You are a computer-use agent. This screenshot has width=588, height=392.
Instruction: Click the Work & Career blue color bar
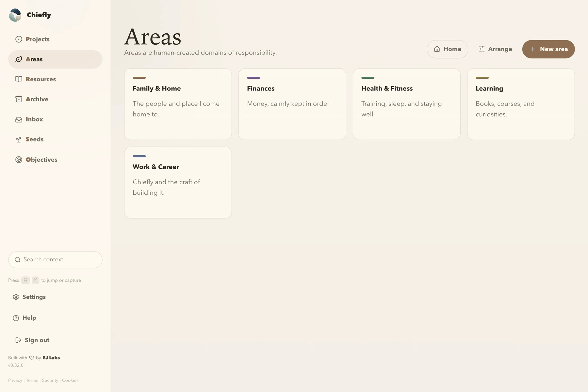[x=139, y=156]
